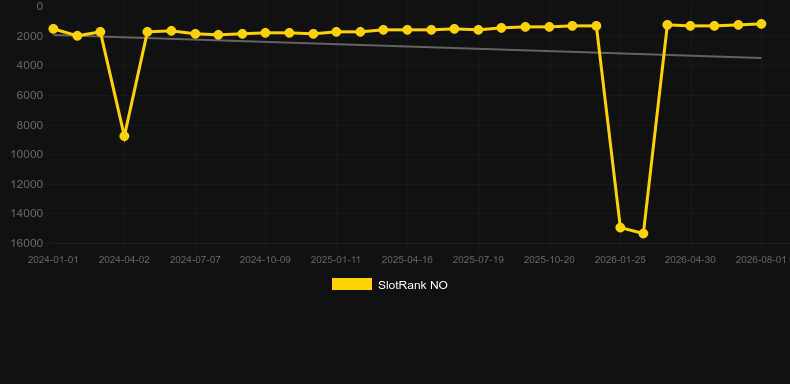Screen dimensions: 790x384
Task: Click the 2024-10-09 x-axis label
Action: point(265,260)
